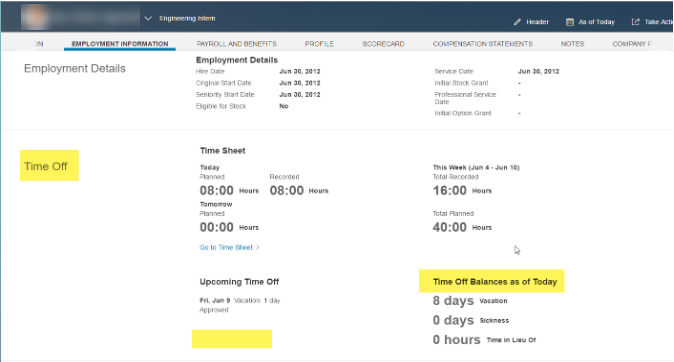Click the 0 hours Time in Lieu Of balance

(484, 340)
